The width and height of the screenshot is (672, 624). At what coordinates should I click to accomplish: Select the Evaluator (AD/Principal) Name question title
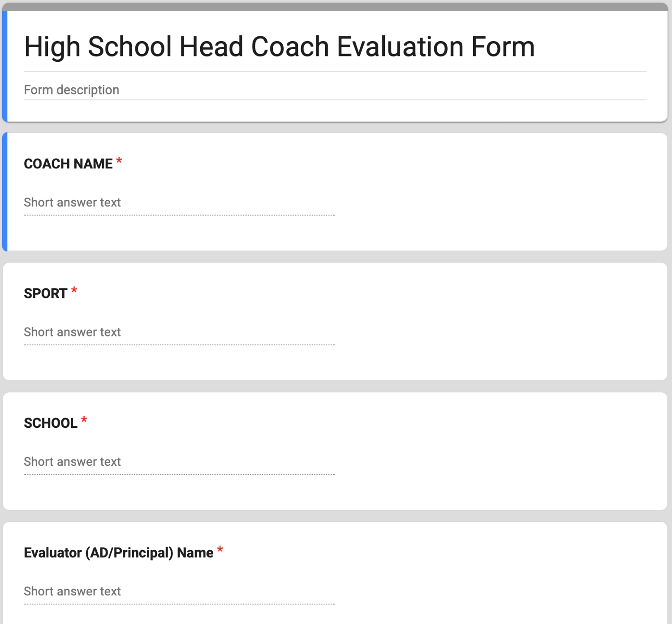[x=118, y=553]
